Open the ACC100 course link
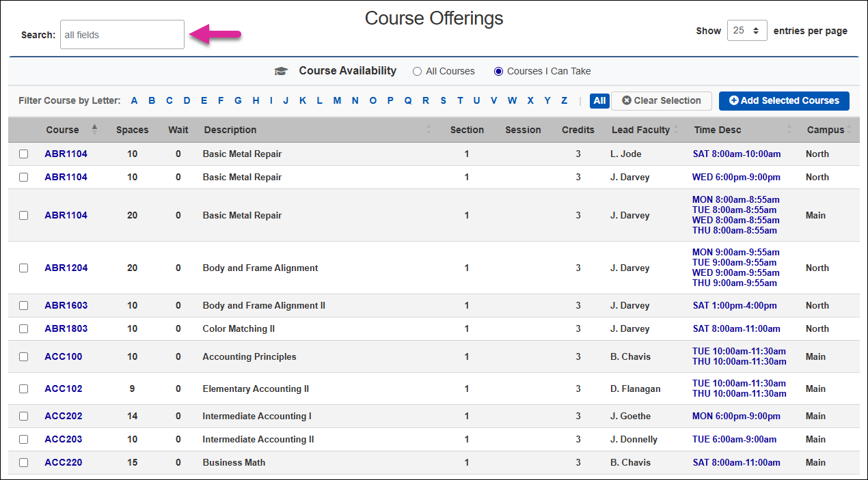Image resolution: width=868 pixels, height=480 pixels. coord(64,356)
